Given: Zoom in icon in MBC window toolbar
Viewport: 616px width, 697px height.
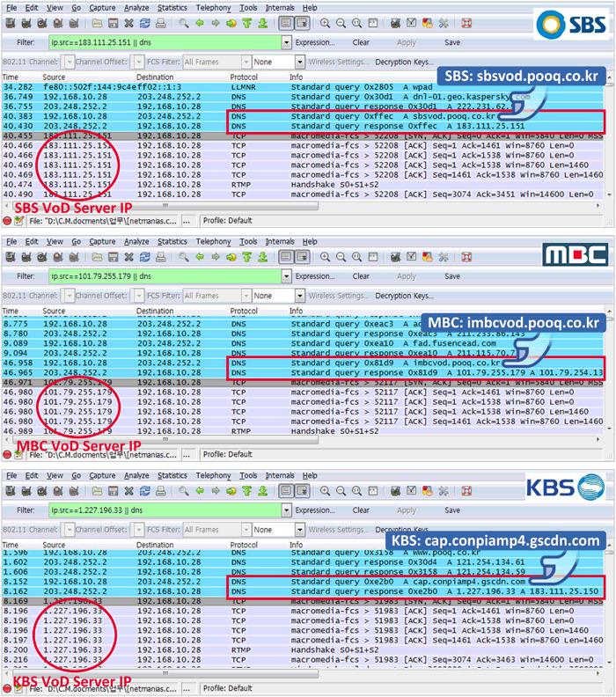Looking at the screenshot, I should click(x=325, y=256).
